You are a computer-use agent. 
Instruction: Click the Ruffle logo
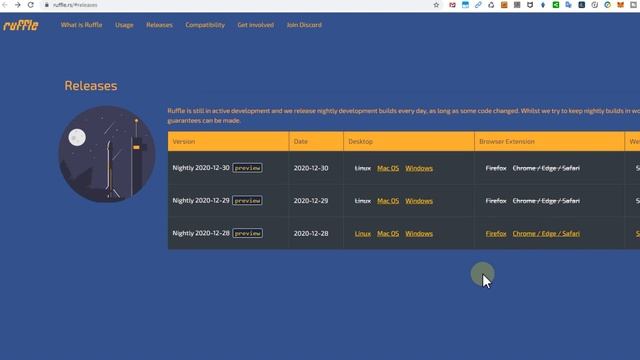[21, 25]
